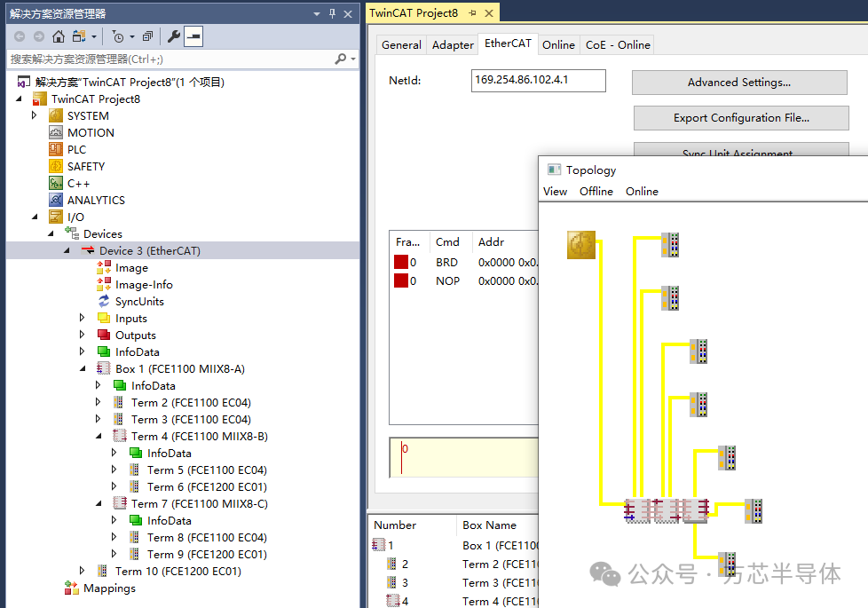Open the Properties wrench icon
868x608 pixels.
(x=173, y=36)
